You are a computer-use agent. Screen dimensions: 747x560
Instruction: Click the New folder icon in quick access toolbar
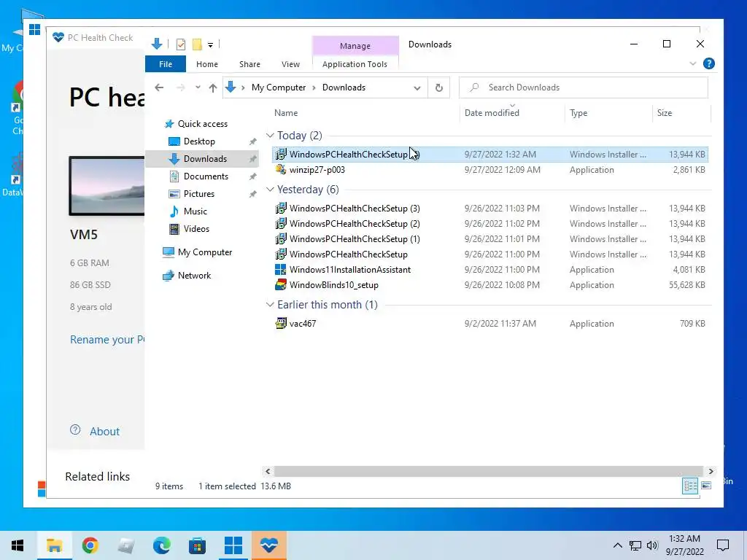pos(197,44)
